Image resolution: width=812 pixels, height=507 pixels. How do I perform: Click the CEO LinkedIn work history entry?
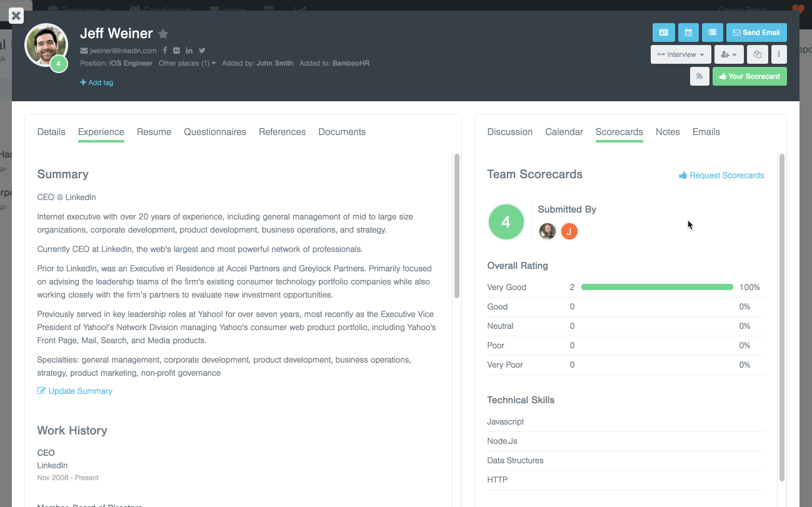(68, 465)
